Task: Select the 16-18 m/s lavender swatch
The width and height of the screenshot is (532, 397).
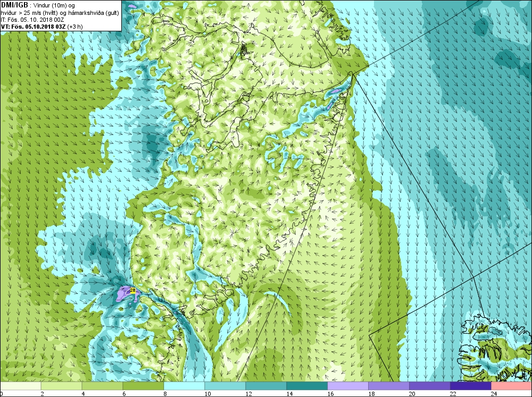Action: 348,386
